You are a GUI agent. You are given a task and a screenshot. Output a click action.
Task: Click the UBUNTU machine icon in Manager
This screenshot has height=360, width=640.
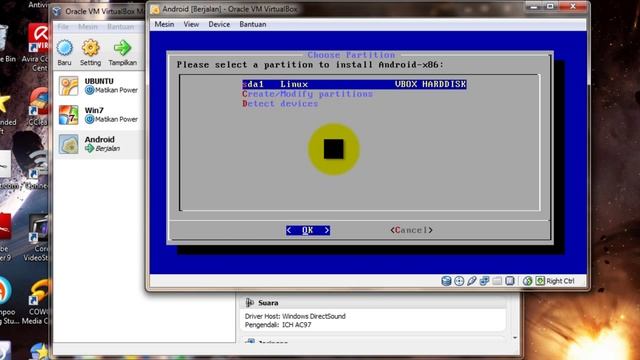(68, 86)
